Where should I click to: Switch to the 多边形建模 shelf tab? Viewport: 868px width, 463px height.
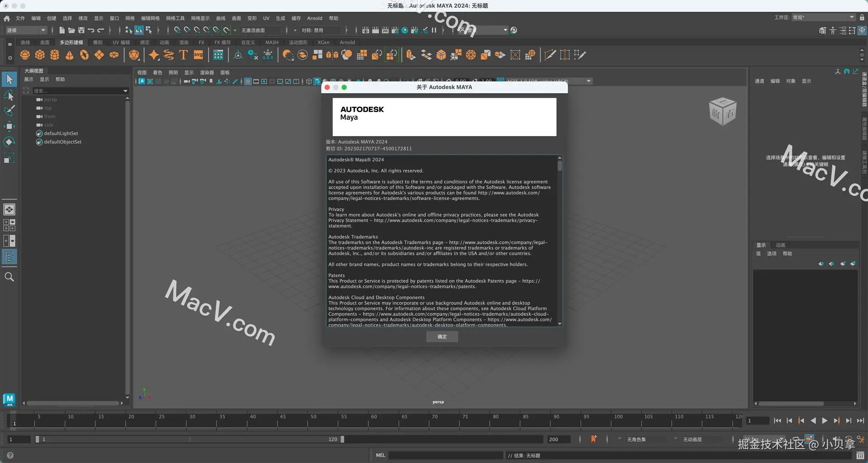tap(71, 43)
